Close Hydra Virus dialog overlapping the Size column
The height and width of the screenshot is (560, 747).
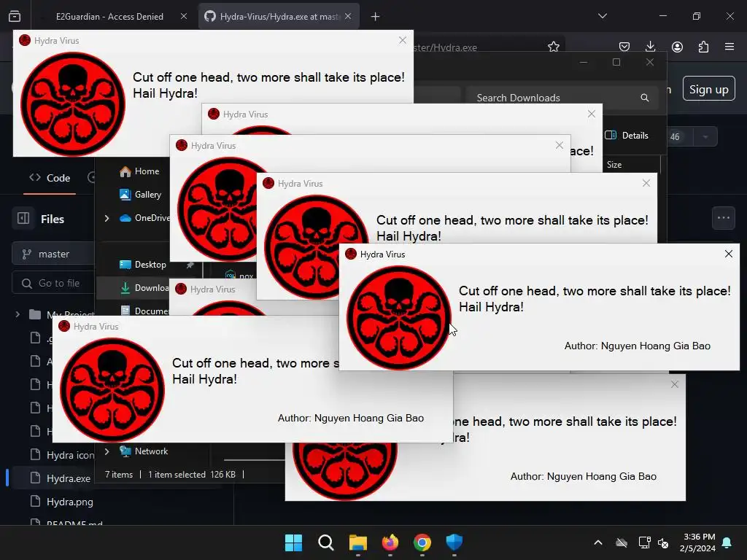(646, 183)
